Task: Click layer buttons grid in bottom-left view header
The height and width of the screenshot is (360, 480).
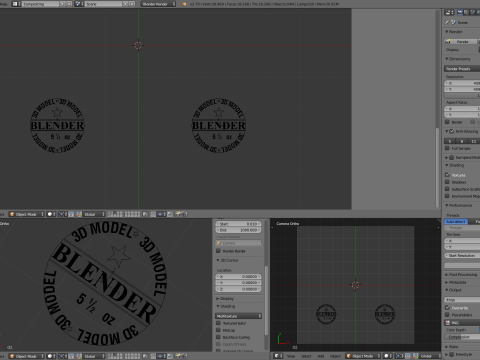Action: coord(123,356)
